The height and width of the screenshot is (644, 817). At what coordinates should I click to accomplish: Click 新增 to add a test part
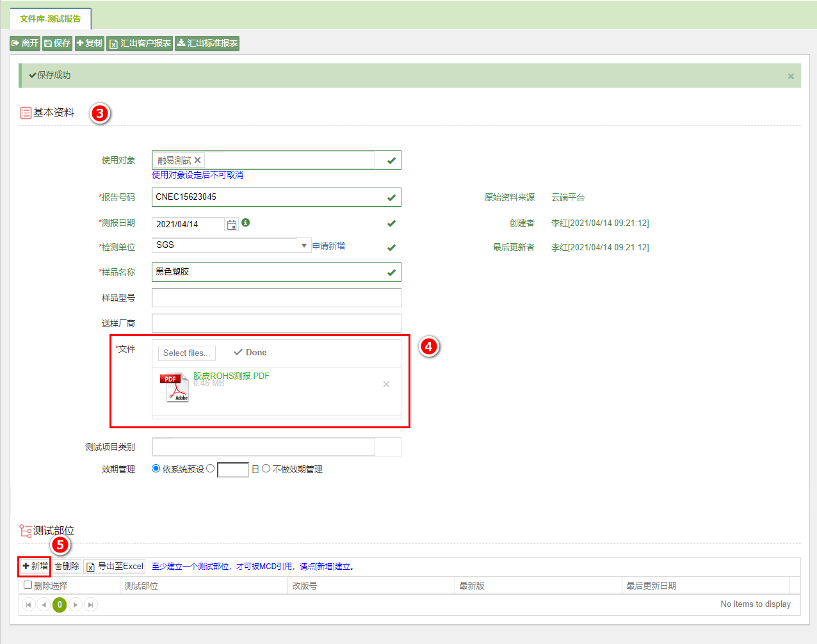[x=35, y=567]
